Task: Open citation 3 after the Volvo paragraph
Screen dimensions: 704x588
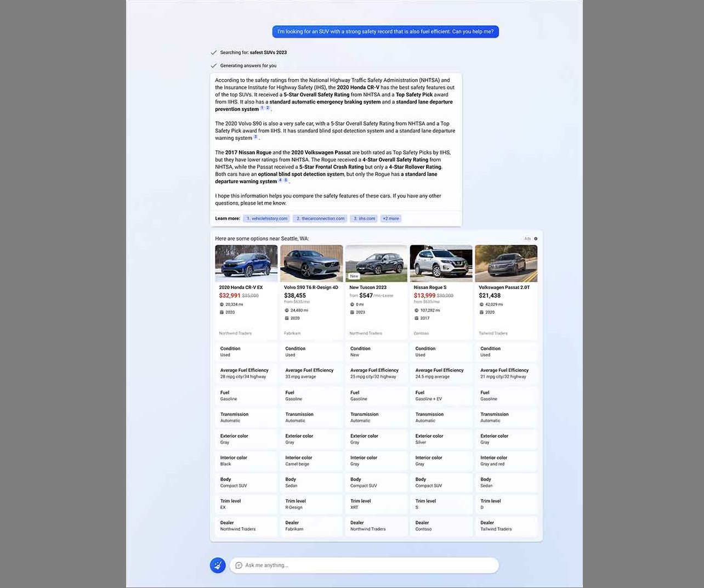Action: [256, 137]
